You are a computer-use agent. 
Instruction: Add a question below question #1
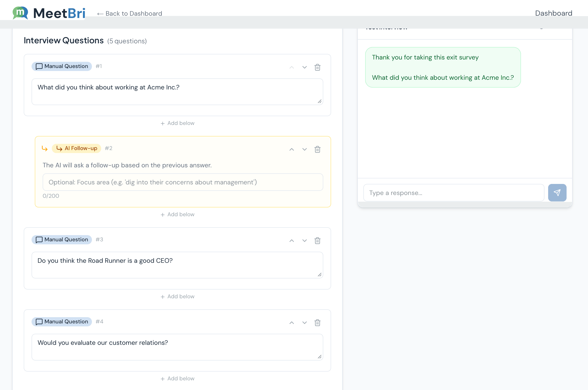click(x=177, y=123)
